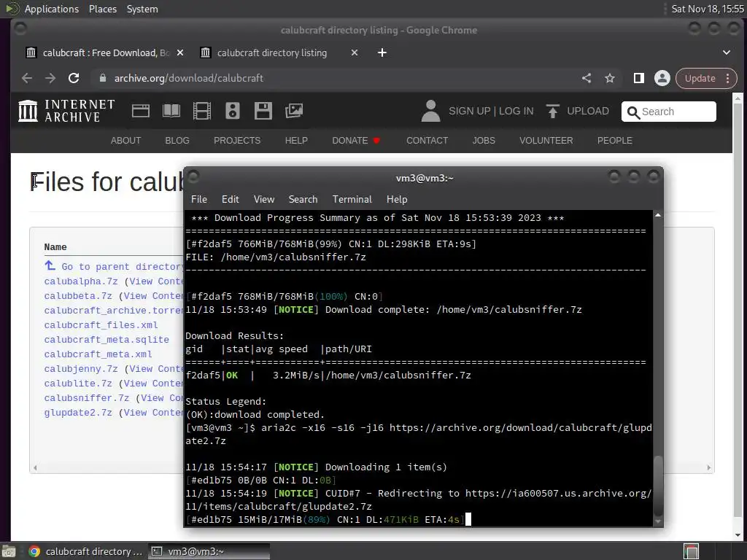Image resolution: width=747 pixels, height=560 pixels.
Task: Open the VOLUNTEER nav item
Action: 546,141
